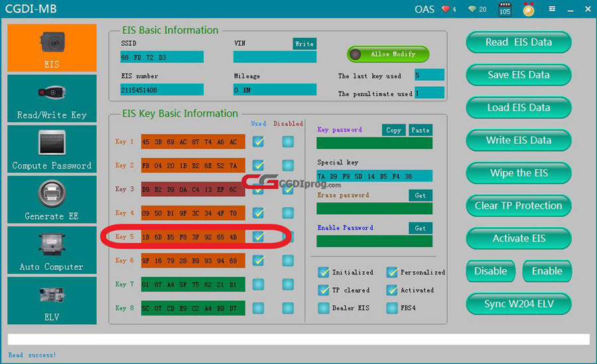
Task: Toggle Disabled checkbox for Key 2
Action: coord(288,165)
